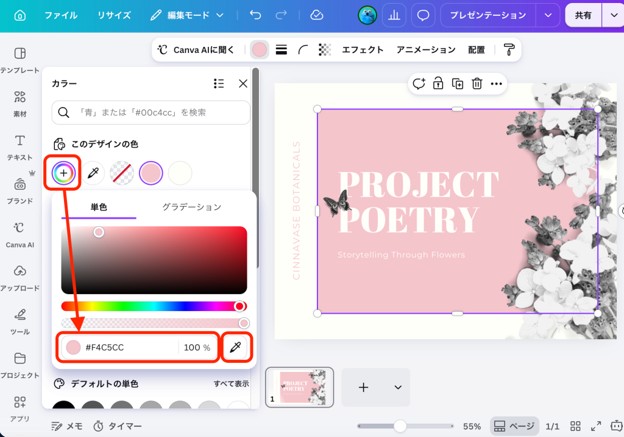Image resolution: width=624 pixels, height=437 pixels.
Task: Select the no-color transparent swatch
Action: pos(122,173)
